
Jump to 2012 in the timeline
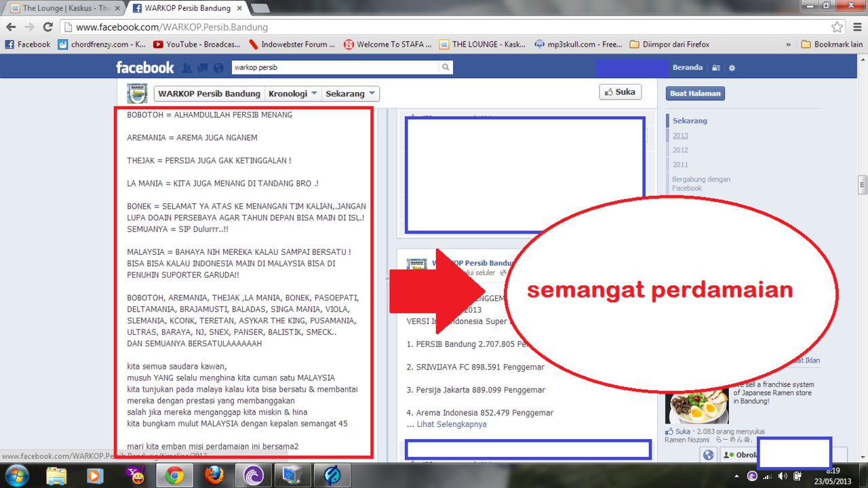[x=680, y=150]
